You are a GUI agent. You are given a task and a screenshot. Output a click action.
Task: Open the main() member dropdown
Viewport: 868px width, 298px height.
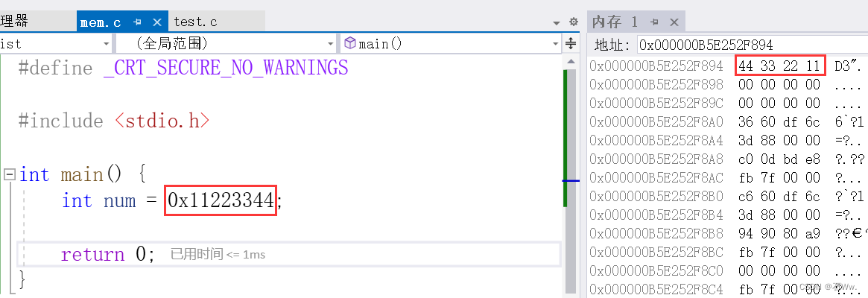pos(452,43)
